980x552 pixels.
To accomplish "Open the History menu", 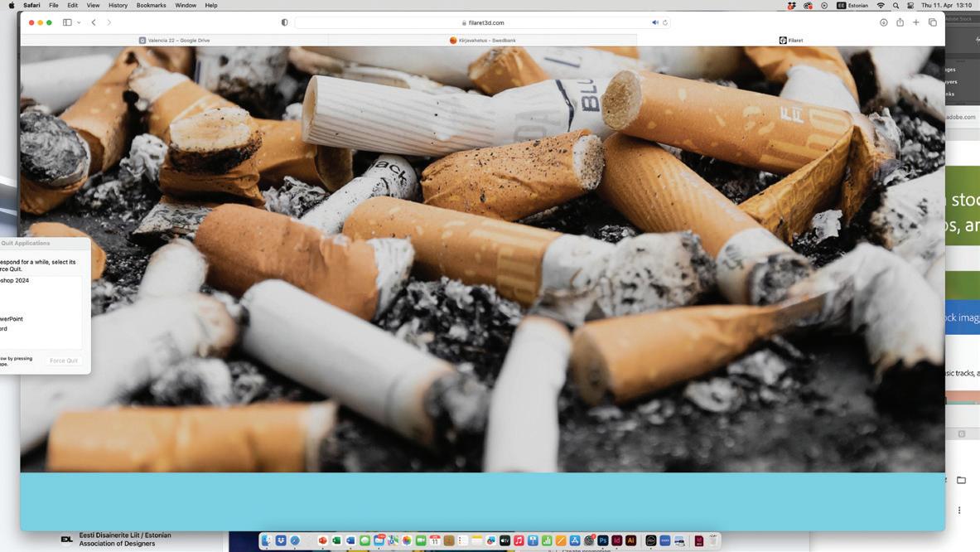I will tap(118, 5).
